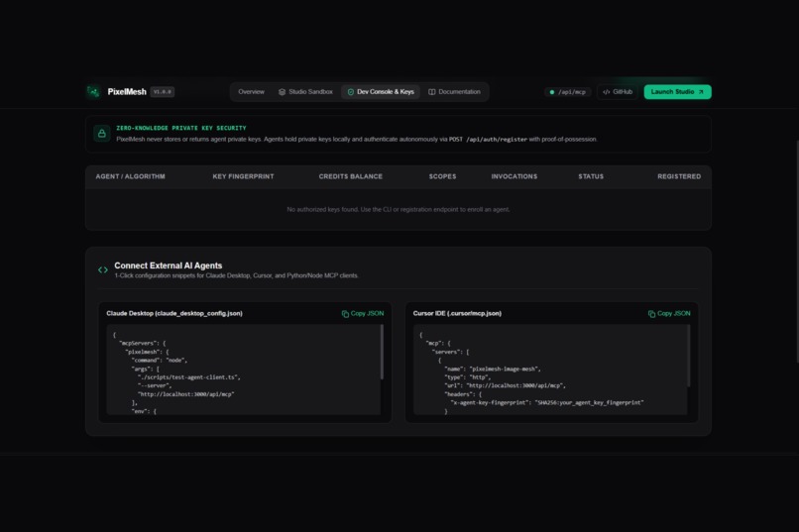
Task: Open the GitHub link
Action: (618, 91)
